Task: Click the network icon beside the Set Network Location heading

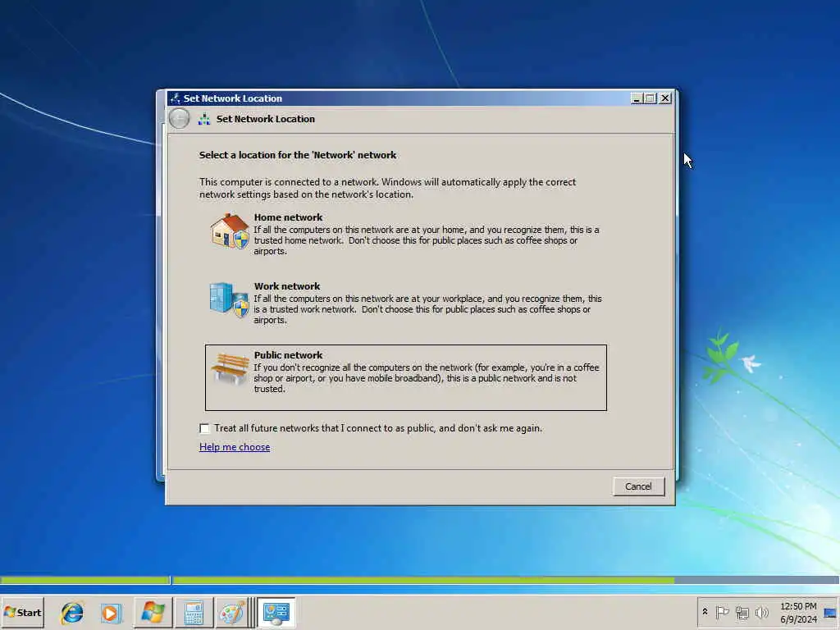Action: [204, 119]
